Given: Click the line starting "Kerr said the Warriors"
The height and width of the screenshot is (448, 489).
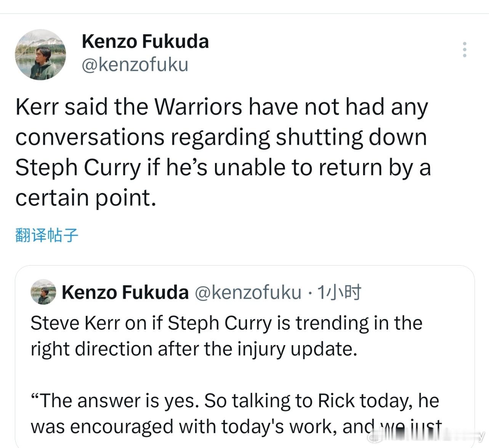Looking at the screenshot, I should [x=221, y=107].
